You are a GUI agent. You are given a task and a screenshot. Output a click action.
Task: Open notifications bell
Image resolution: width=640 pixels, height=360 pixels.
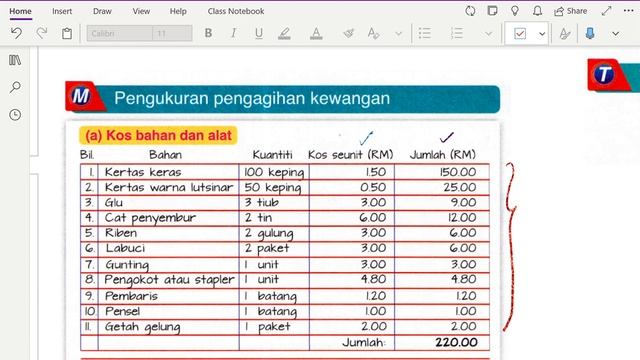pos(538,11)
